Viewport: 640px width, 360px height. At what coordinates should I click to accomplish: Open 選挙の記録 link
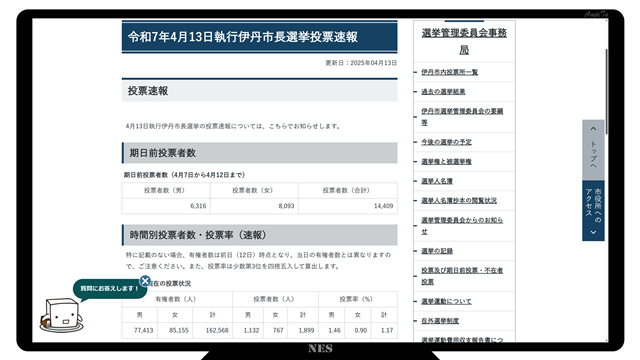click(437, 251)
